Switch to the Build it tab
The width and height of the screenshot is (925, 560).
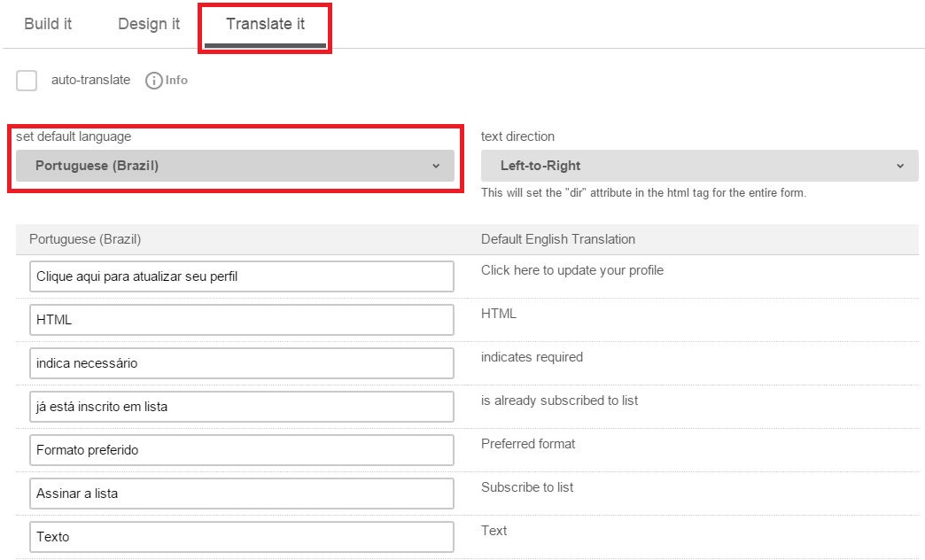48,24
